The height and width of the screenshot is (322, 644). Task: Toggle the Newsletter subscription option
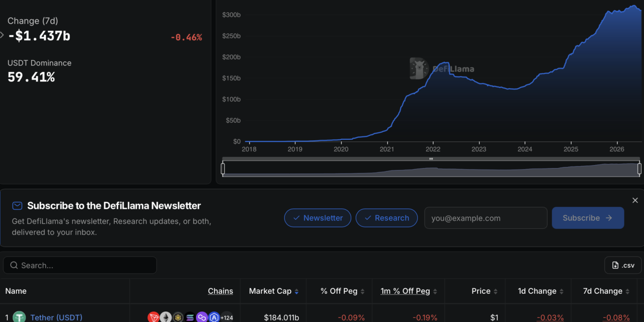point(317,218)
